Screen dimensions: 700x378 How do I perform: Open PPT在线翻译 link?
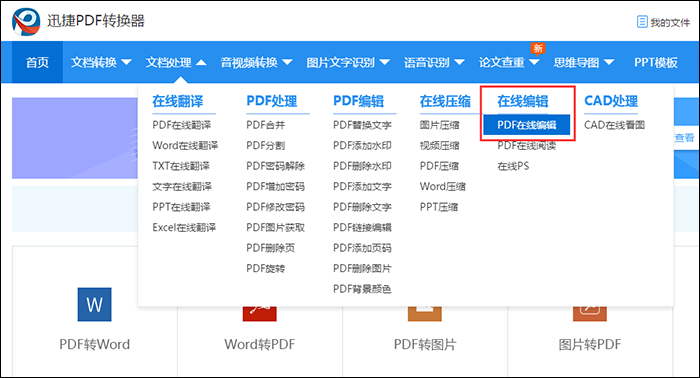pos(181,207)
